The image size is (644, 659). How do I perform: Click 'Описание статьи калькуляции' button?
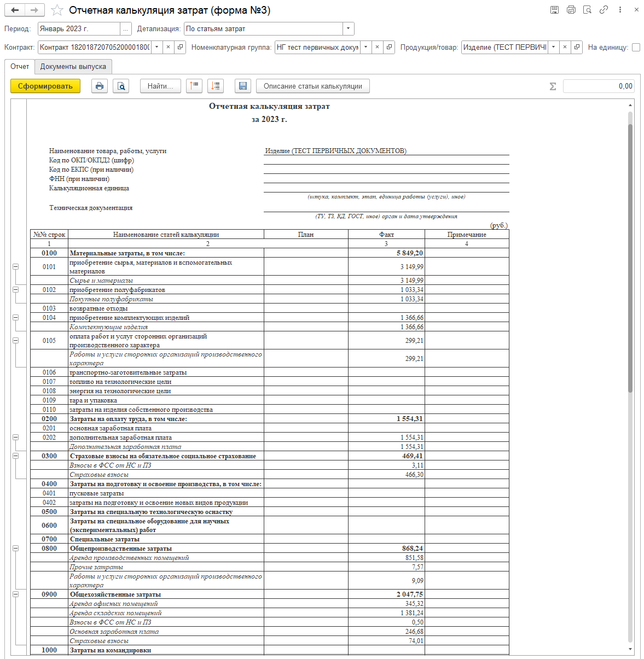pos(312,86)
